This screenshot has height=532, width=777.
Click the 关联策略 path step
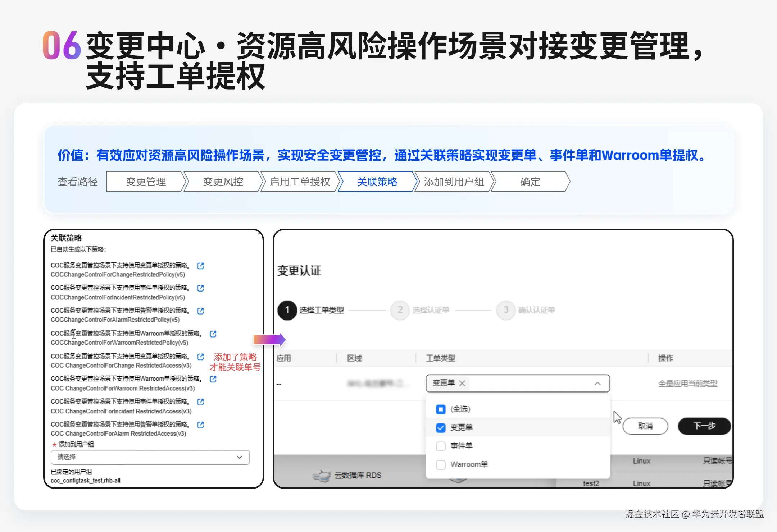(x=377, y=182)
